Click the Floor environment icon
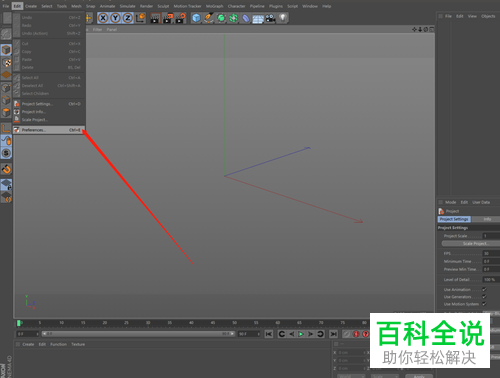The height and width of the screenshot is (378, 500). 258,18
